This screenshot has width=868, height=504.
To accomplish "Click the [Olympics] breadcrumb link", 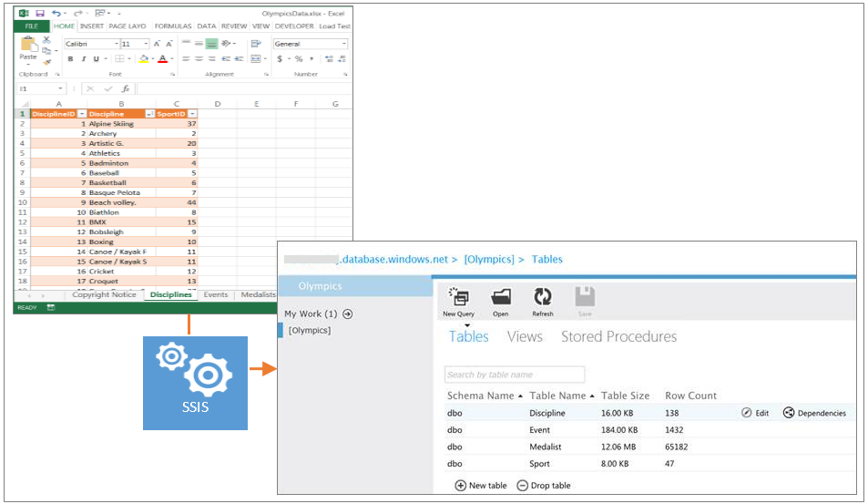I will pyautogui.click(x=489, y=259).
